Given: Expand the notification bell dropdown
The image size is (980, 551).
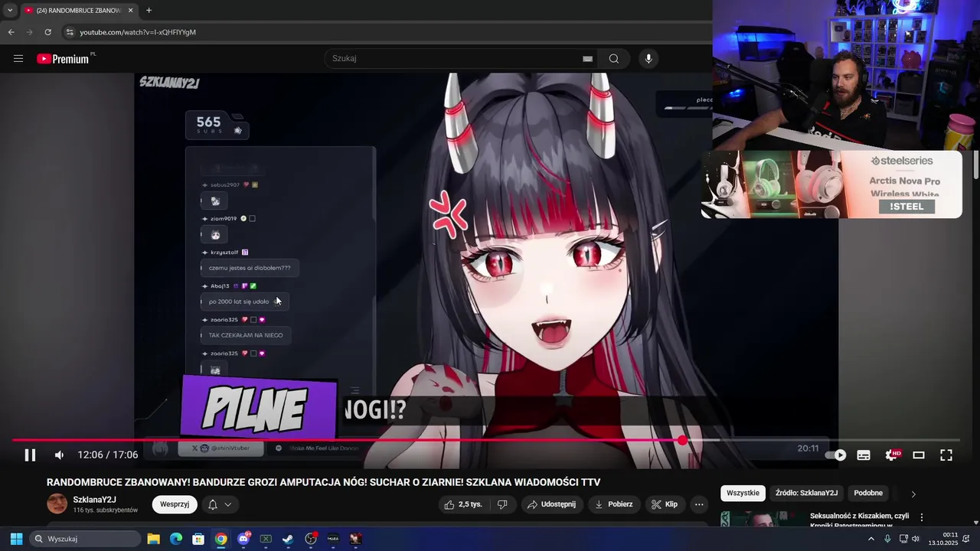Looking at the screenshot, I should point(220,504).
